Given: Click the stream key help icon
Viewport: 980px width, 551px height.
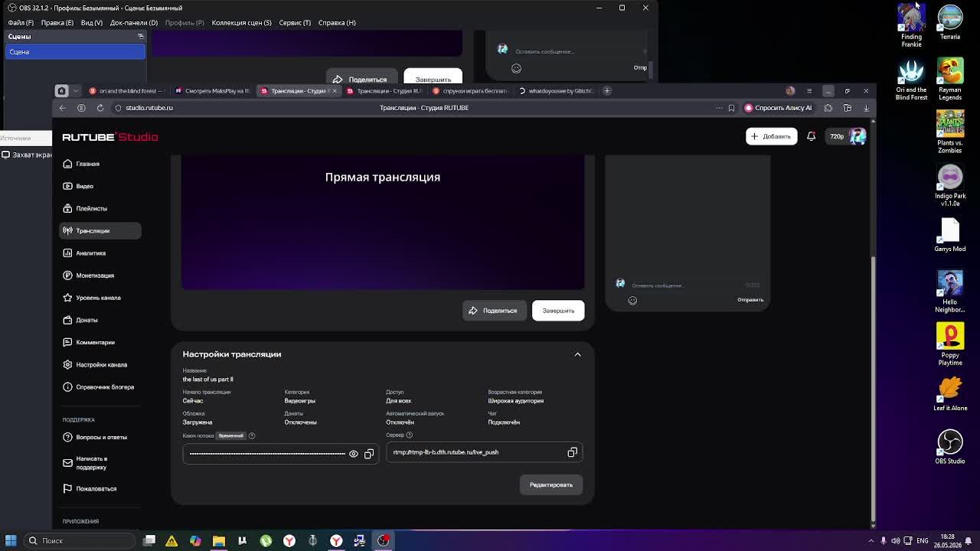Looking at the screenshot, I should [251, 435].
